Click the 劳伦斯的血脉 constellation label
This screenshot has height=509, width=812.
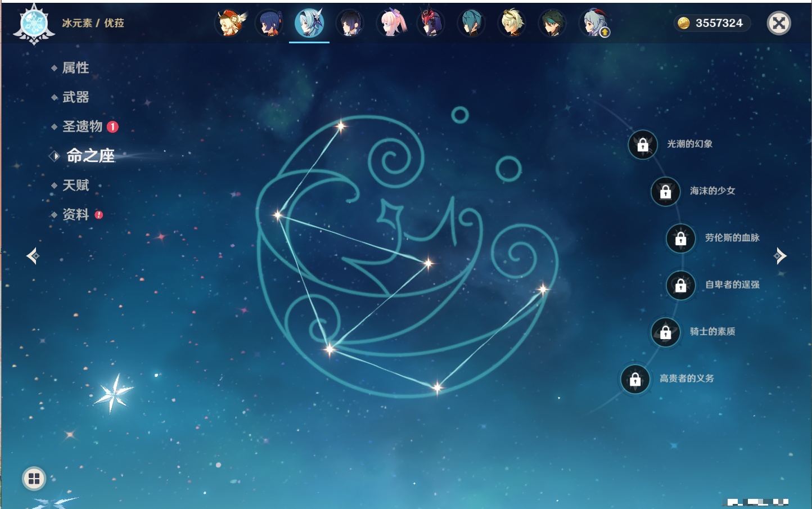[732, 237]
